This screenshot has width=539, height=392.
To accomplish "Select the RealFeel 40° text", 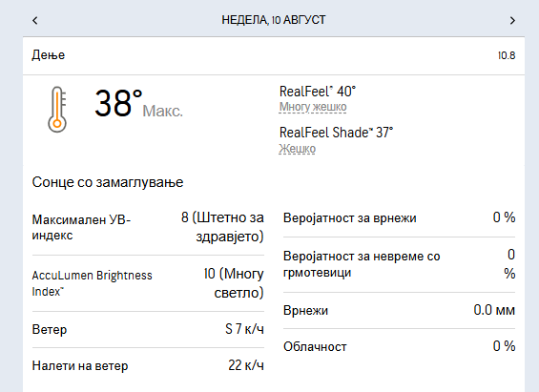I will (318, 92).
